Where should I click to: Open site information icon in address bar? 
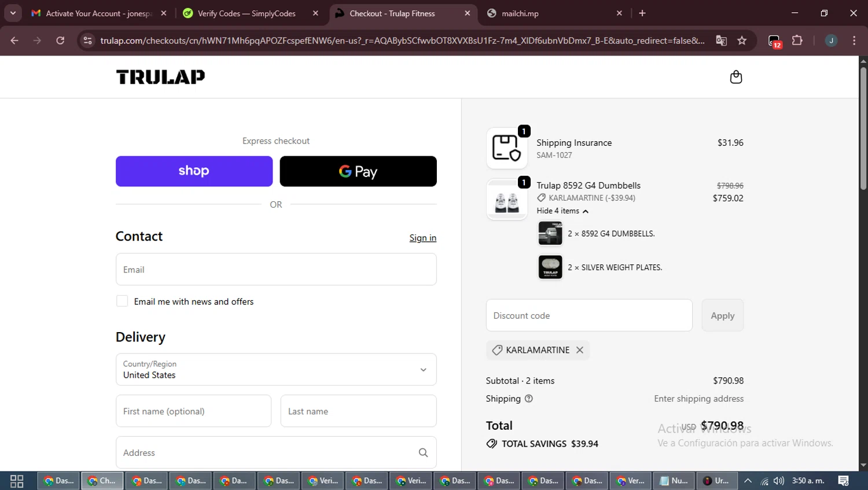(87, 40)
